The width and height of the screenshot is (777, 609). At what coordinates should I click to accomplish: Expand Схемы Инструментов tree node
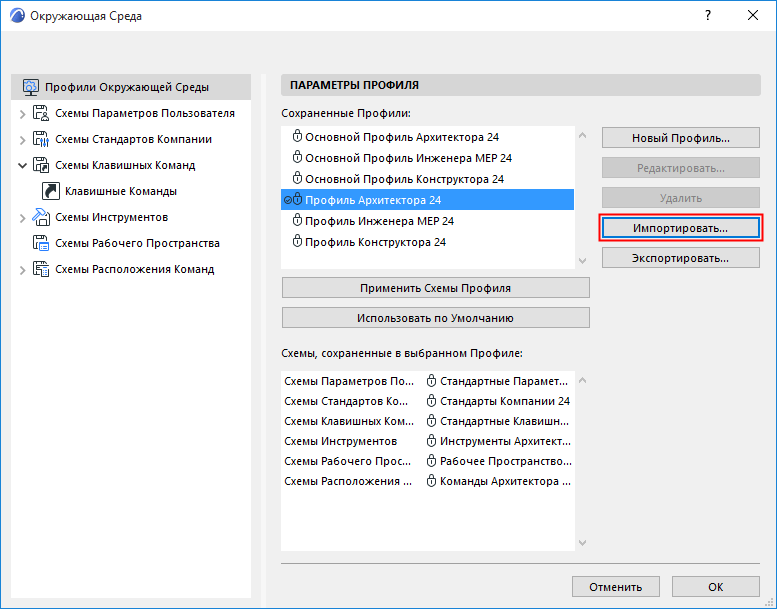point(22,218)
